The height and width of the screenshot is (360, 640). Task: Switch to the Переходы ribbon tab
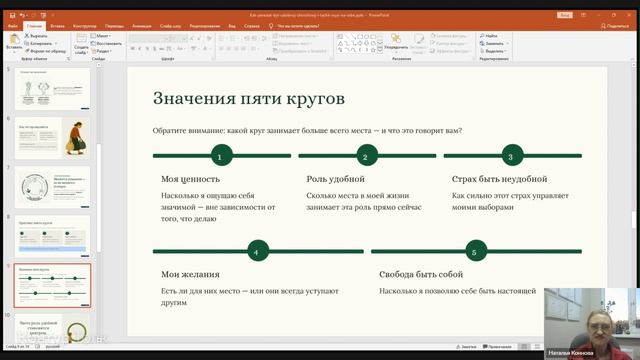coord(114,26)
